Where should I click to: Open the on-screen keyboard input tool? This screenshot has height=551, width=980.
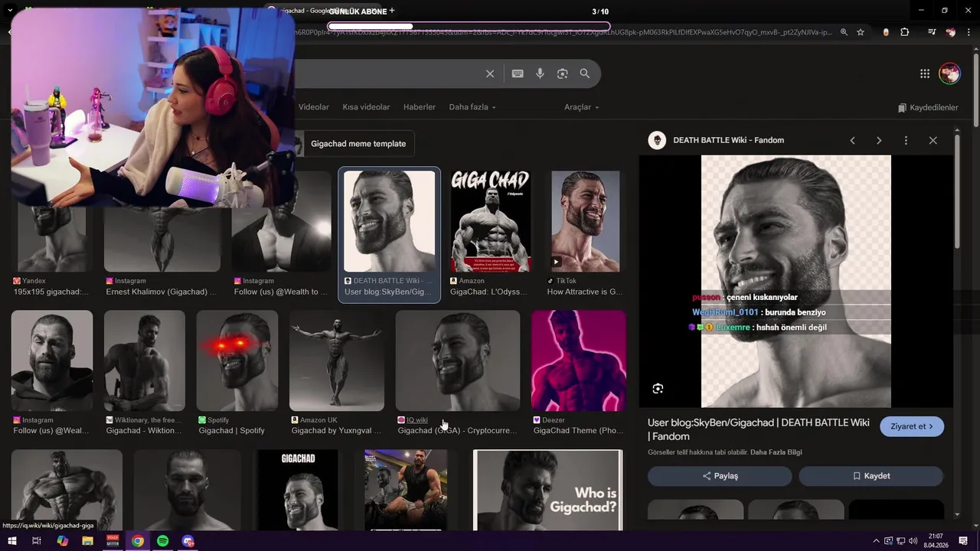[x=518, y=73]
